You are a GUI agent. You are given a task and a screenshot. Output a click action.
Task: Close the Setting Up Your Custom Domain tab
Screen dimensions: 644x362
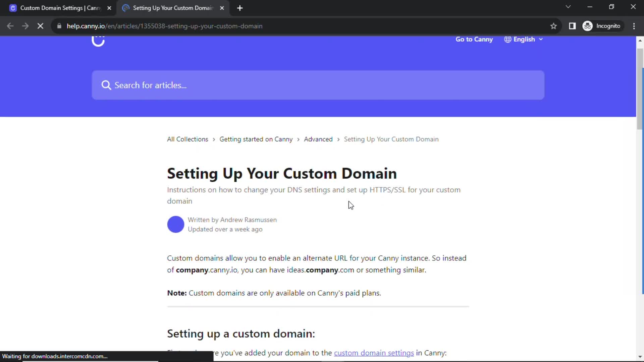click(222, 8)
